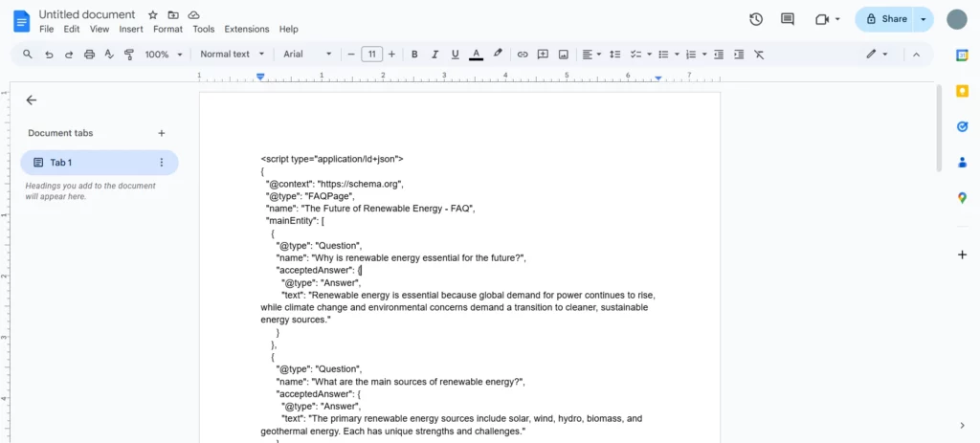Select the paint format tool
The width and height of the screenshot is (980, 443).
coord(129,55)
